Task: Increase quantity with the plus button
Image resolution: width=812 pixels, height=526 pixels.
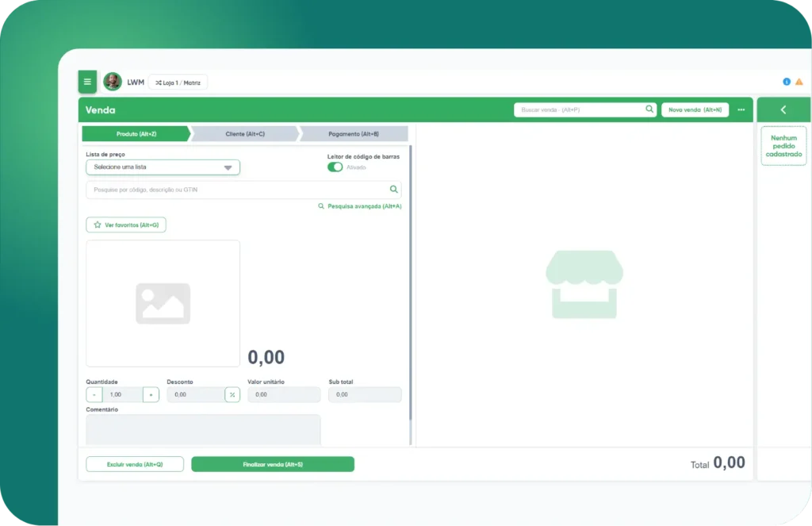Action: [x=151, y=395]
